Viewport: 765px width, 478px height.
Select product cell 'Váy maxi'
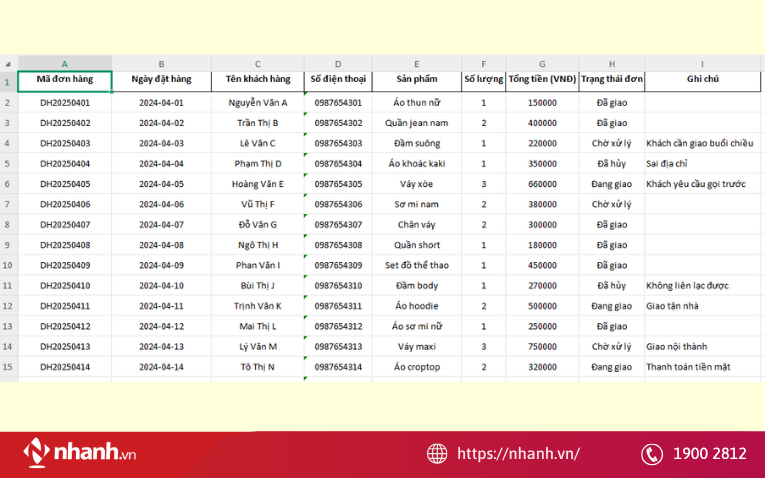pyautogui.click(x=417, y=347)
